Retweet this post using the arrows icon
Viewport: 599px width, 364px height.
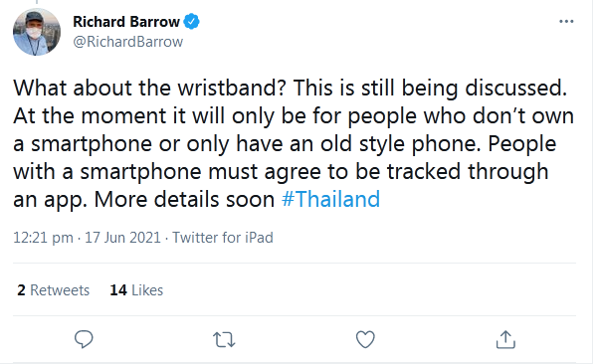tap(224, 339)
